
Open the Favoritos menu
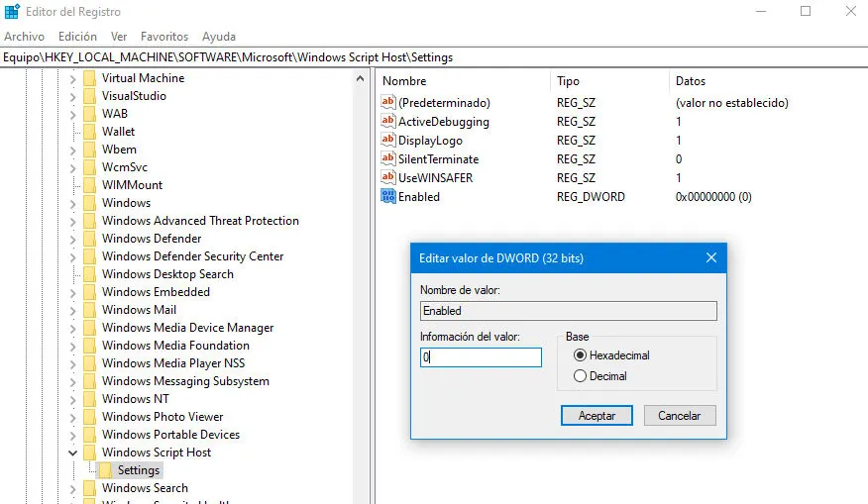(x=164, y=37)
